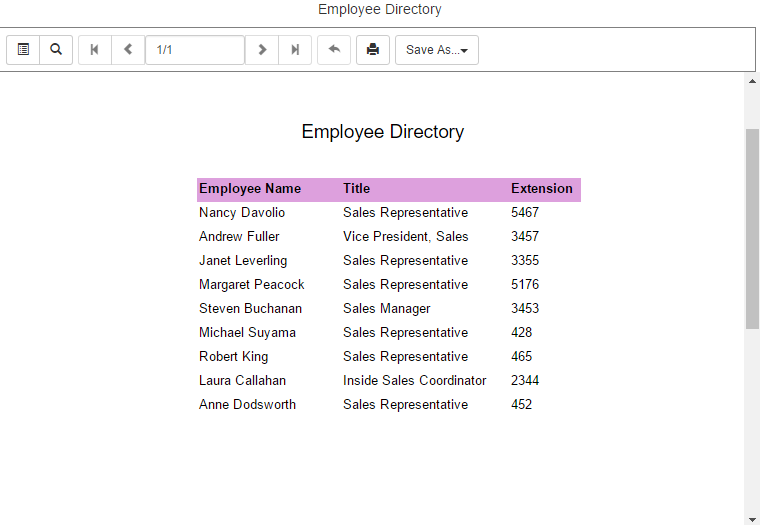Viewport: 760px width, 525px height.
Task: Click the scrollbar up arrow
Action: point(752,81)
